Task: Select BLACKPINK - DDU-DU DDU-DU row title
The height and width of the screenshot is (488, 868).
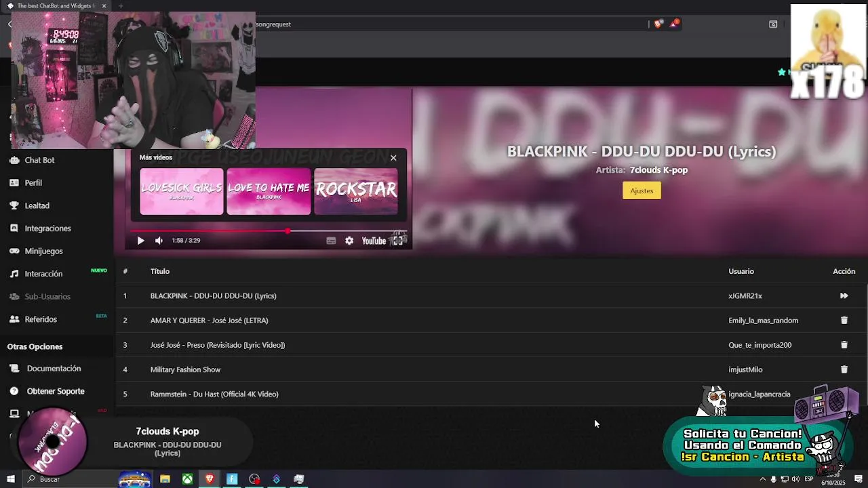Action: [213, 296]
